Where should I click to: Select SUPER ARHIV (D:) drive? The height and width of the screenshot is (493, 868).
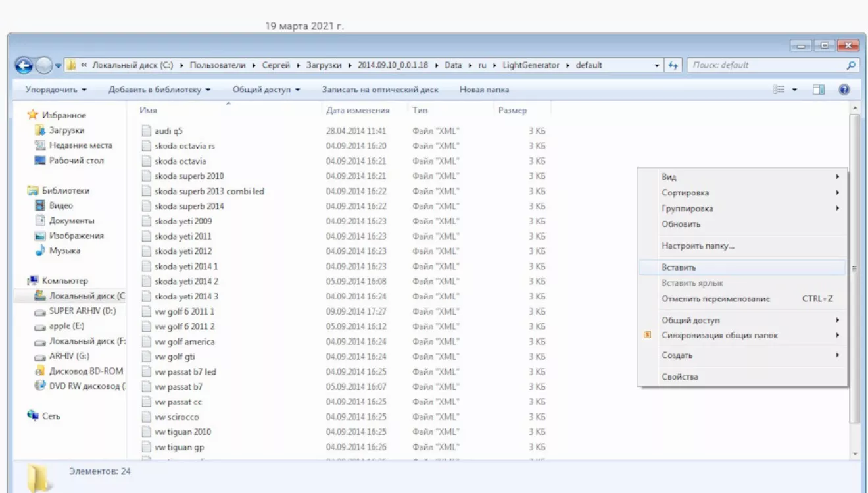point(82,311)
